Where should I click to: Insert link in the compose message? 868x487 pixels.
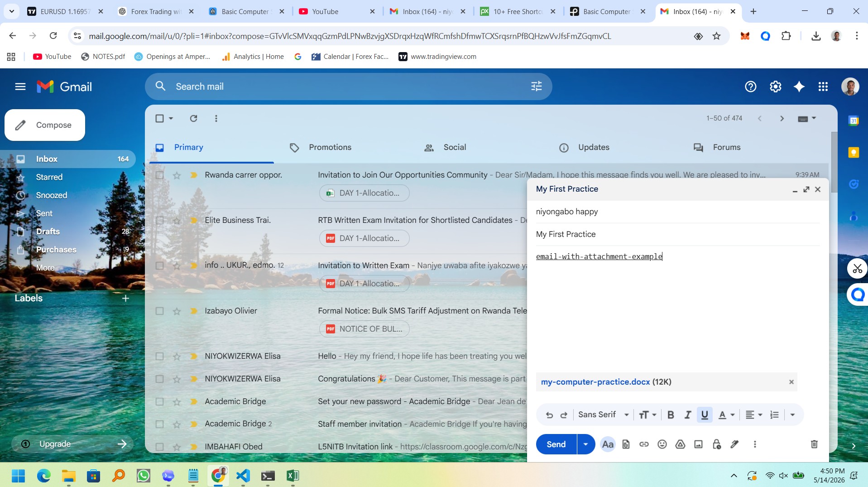click(x=644, y=444)
